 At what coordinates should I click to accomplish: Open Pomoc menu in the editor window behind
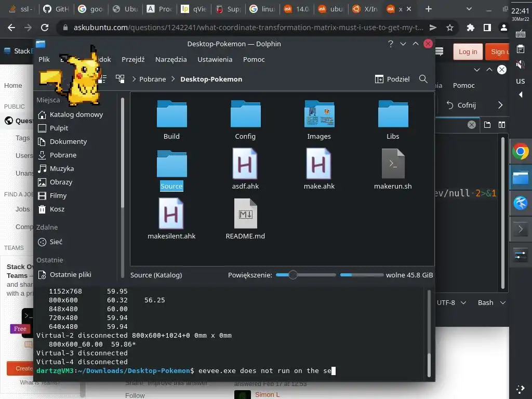pos(463,86)
